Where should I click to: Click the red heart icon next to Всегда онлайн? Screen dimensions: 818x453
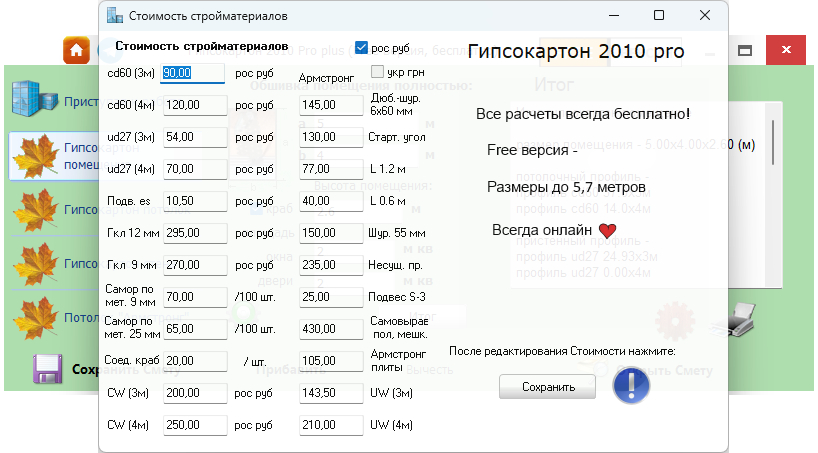tap(607, 230)
